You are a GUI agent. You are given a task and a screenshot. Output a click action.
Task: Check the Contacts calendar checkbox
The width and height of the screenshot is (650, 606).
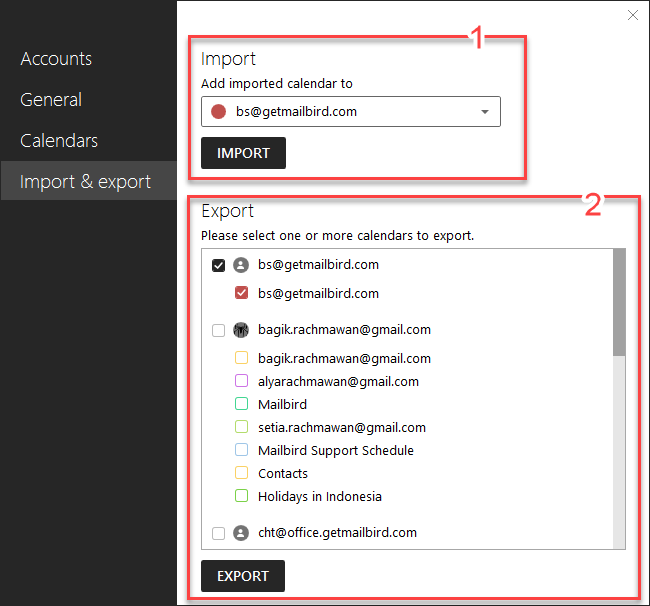[241, 473]
